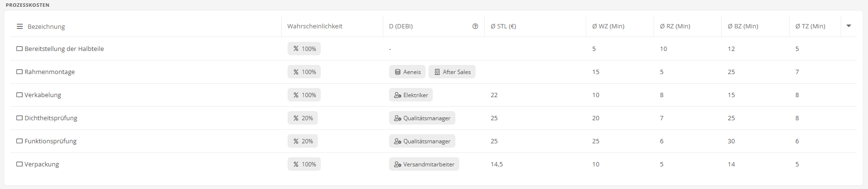868x189 pixels.
Task: Select the Versandmitarbeiter role tag
Action: [424, 164]
